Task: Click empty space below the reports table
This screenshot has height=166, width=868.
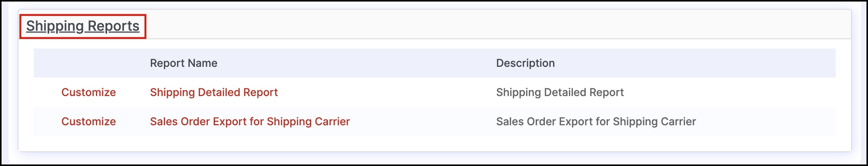Action: [x=434, y=144]
